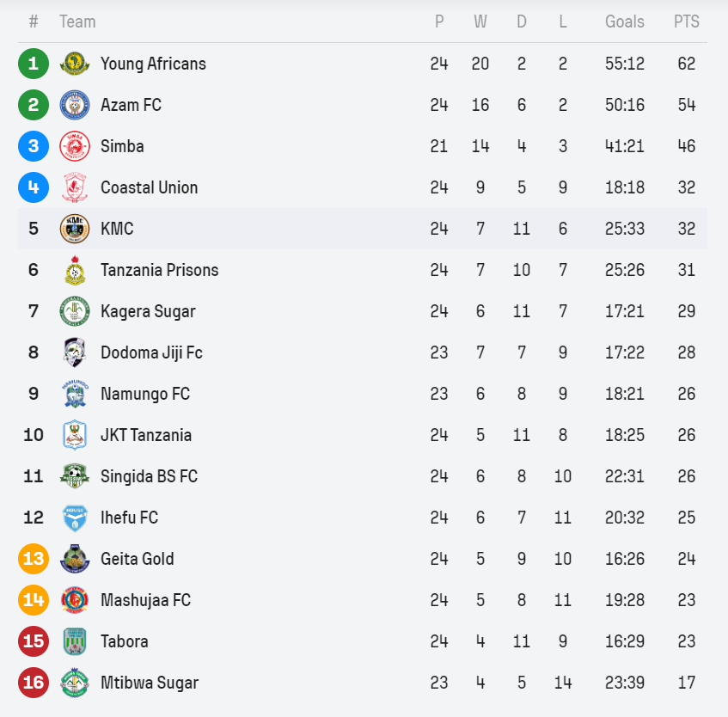
Task: Open Dodoma Jiji Fc team page
Action: [151, 352]
